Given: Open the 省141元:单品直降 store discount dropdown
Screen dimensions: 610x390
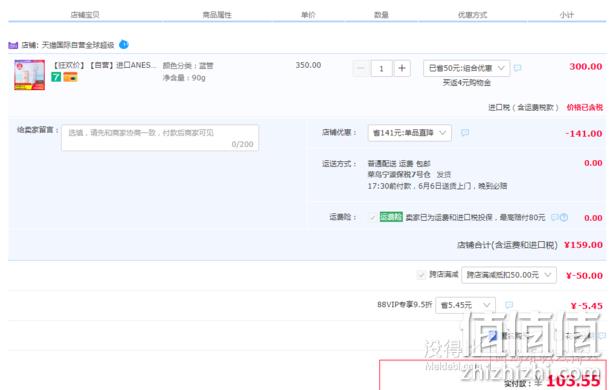Looking at the screenshot, I should [x=410, y=133].
